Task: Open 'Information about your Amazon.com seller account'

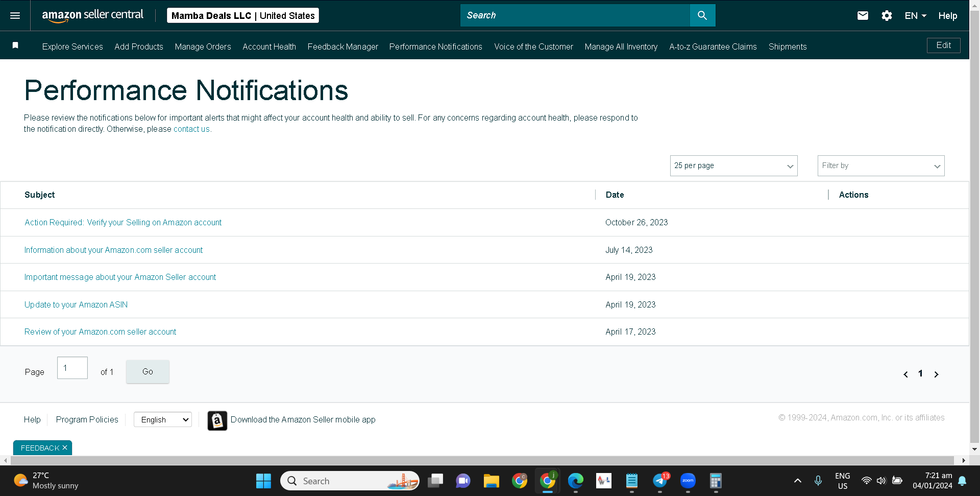Action: pyautogui.click(x=113, y=250)
